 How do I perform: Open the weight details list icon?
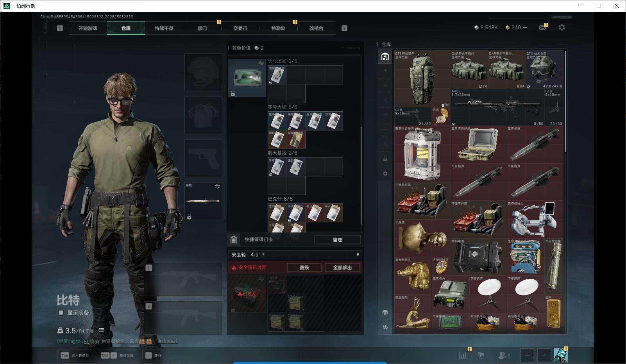click(101, 330)
